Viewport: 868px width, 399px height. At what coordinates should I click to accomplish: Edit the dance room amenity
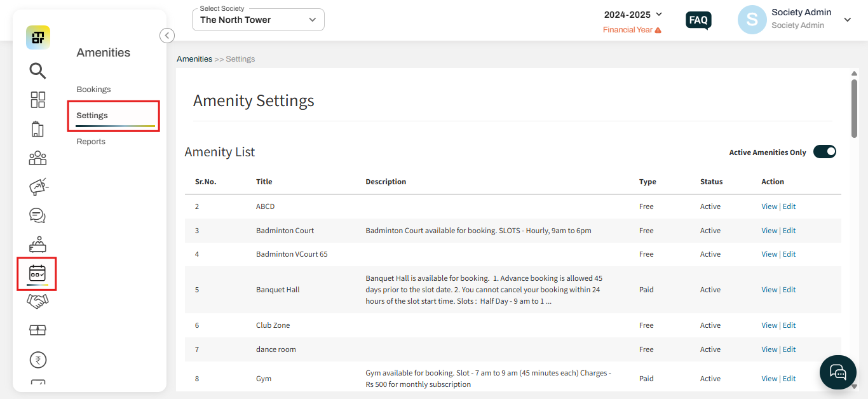pos(789,349)
